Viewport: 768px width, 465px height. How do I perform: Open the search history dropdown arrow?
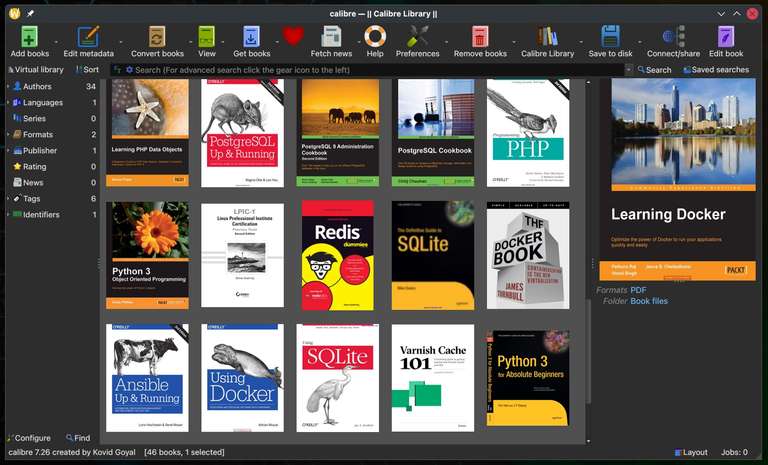tap(629, 70)
